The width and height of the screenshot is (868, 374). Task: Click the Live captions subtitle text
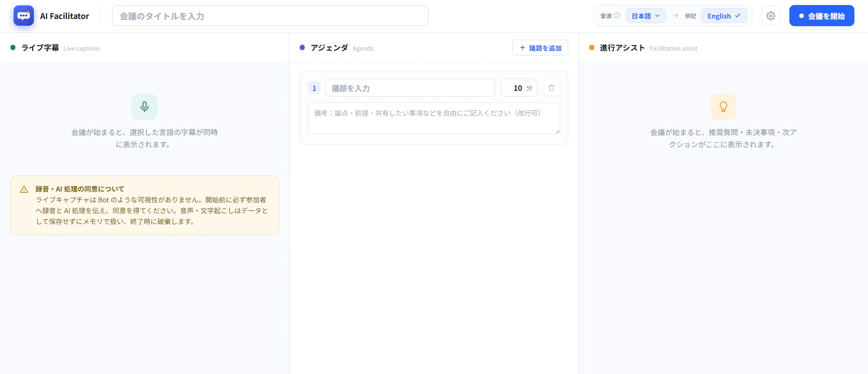[x=82, y=48]
